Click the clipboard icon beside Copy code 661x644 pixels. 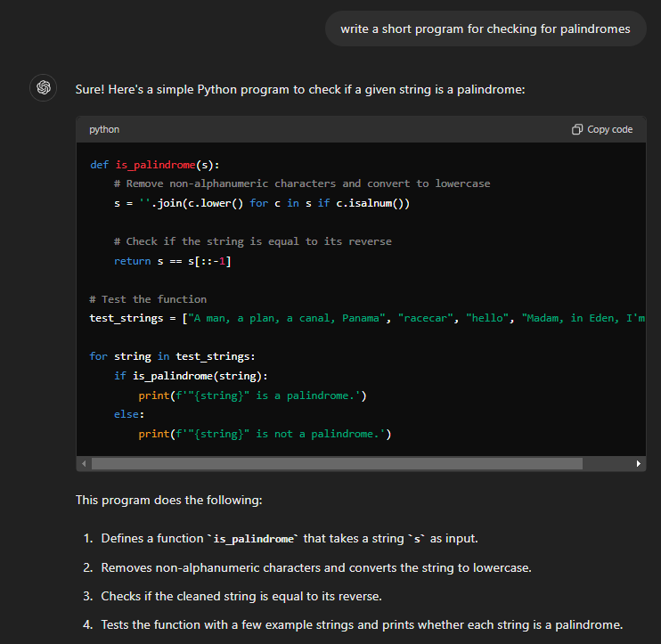[x=577, y=130]
